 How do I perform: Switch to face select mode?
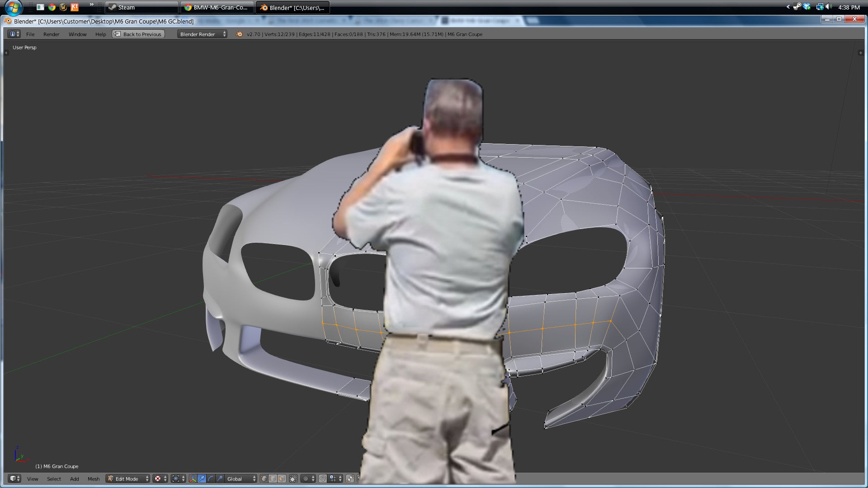pyautogui.click(x=282, y=479)
